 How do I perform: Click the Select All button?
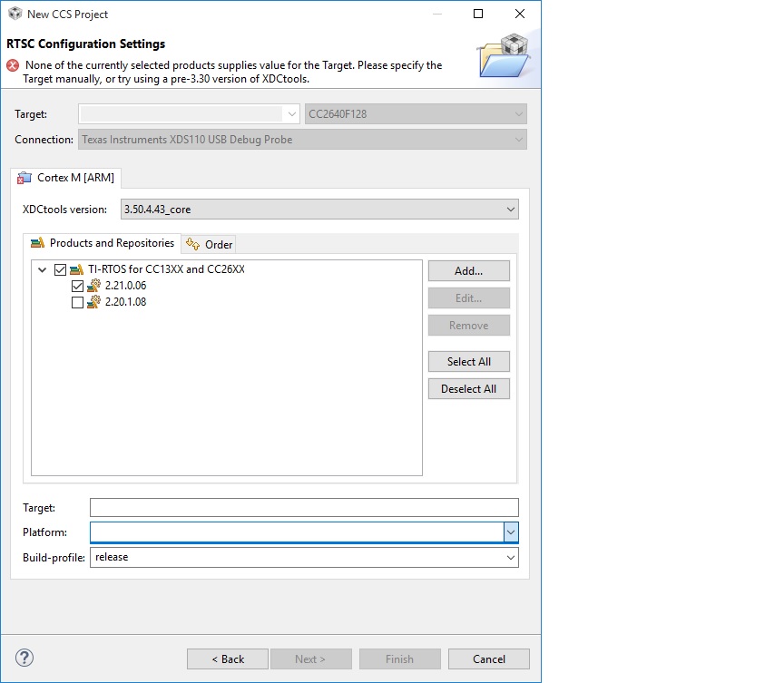coord(469,362)
